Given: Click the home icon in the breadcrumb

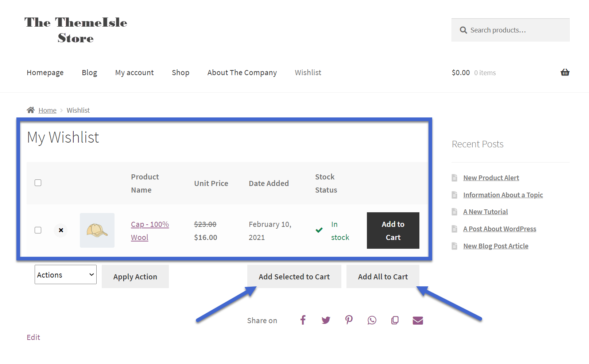Looking at the screenshot, I should tap(31, 109).
